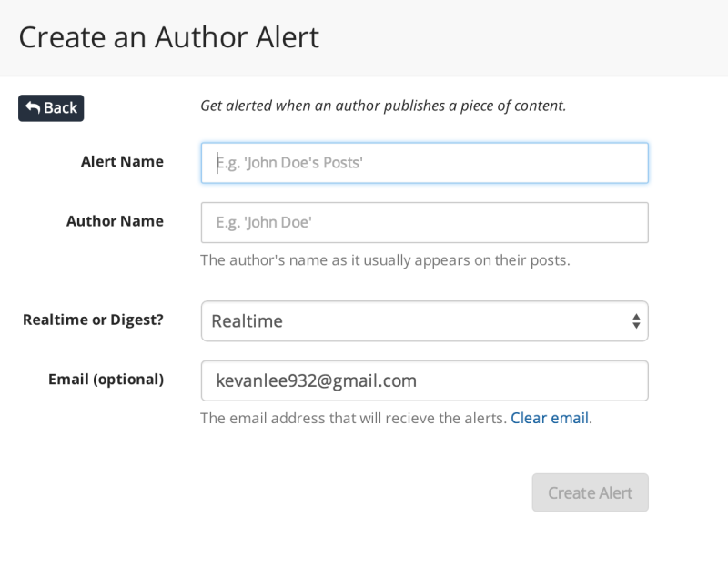Click the kevanlee932@gmail.com text in the field

(316, 380)
